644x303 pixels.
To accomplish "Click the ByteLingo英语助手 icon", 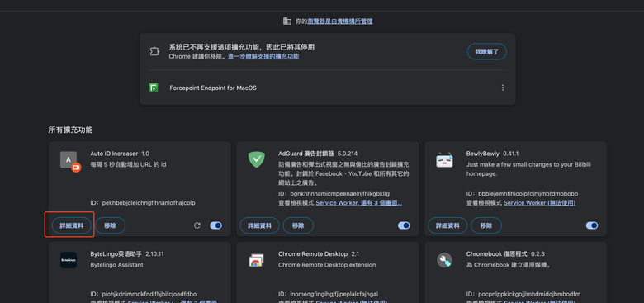I will [x=69, y=260].
